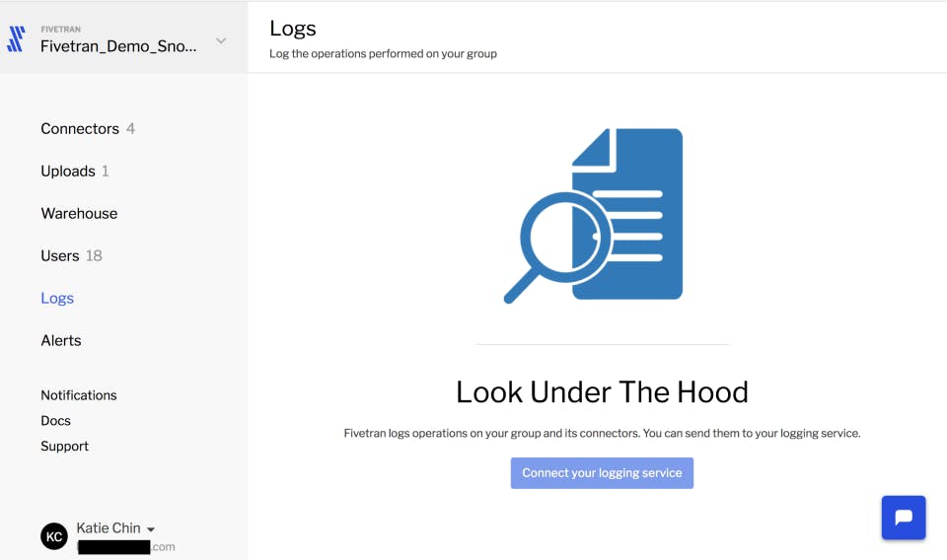Open the Alerts page
This screenshot has width=947, height=560.
point(61,340)
